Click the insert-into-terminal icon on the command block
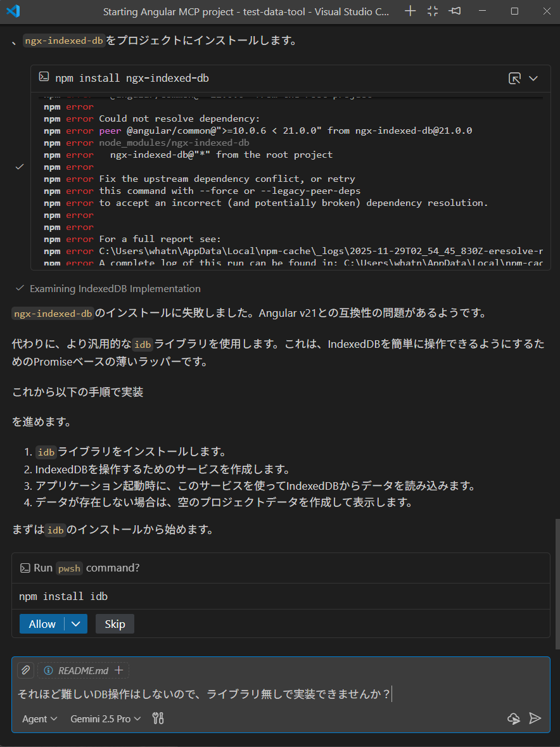This screenshot has width=560, height=747. pos(515,77)
